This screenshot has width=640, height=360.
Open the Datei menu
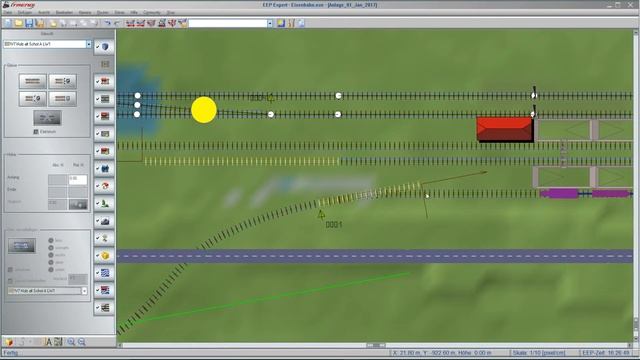coord(8,13)
